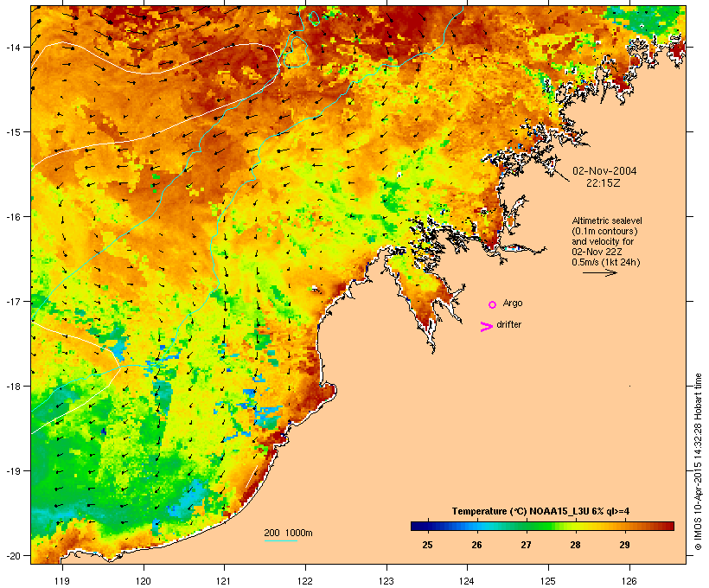Click the magenta Argo circle legend marker
The height and width of the screenshot is (588, 709).
click(493, 305)
